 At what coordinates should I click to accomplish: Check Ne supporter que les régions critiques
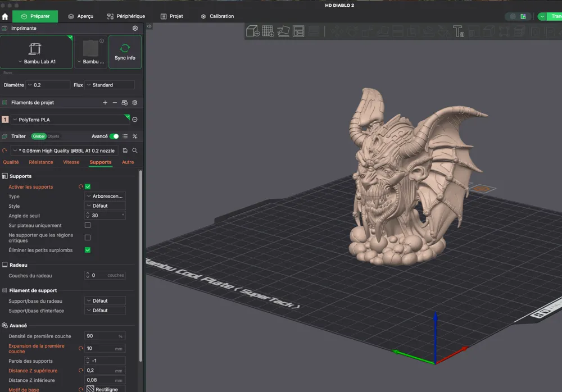point(88,238)
